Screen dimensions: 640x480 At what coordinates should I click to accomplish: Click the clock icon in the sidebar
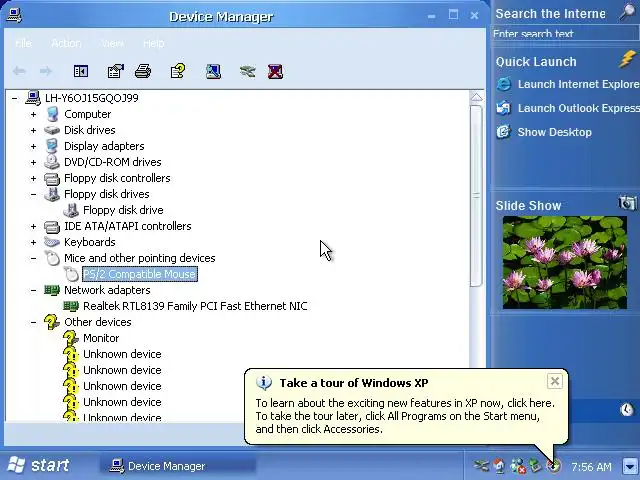click(x=627, y=409)
